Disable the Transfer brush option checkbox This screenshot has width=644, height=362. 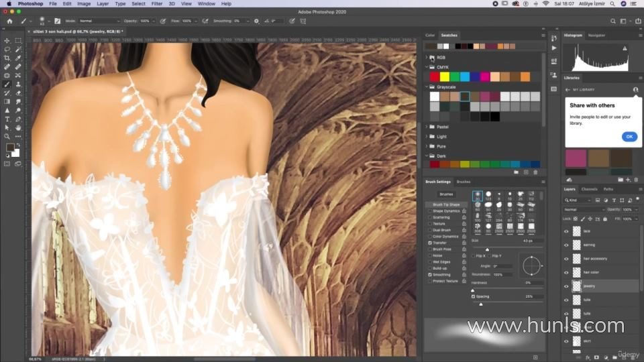430,243
